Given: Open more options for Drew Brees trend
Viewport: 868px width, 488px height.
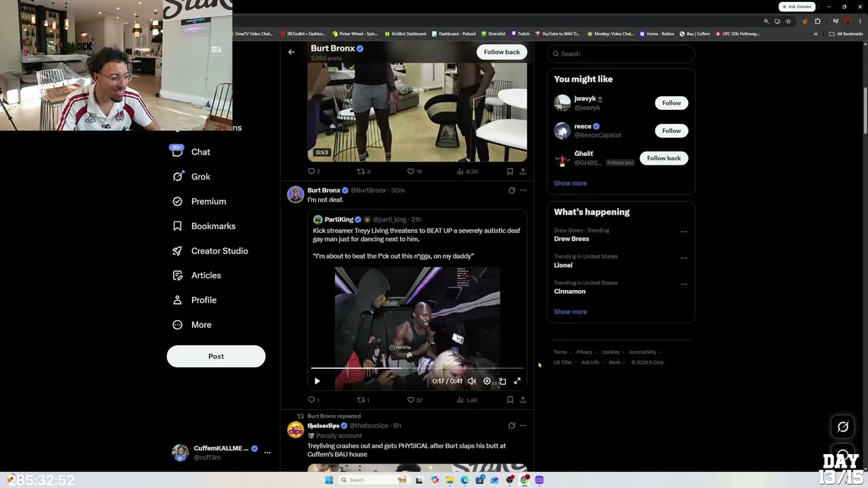Looking at the screenshot, I should click(684, 232).
